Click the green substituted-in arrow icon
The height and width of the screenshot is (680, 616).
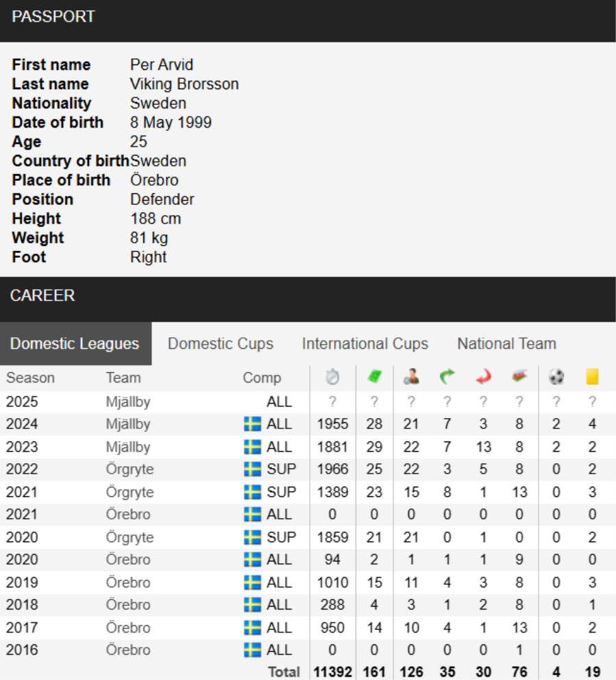pyautogui.click(x=447, y=376)
